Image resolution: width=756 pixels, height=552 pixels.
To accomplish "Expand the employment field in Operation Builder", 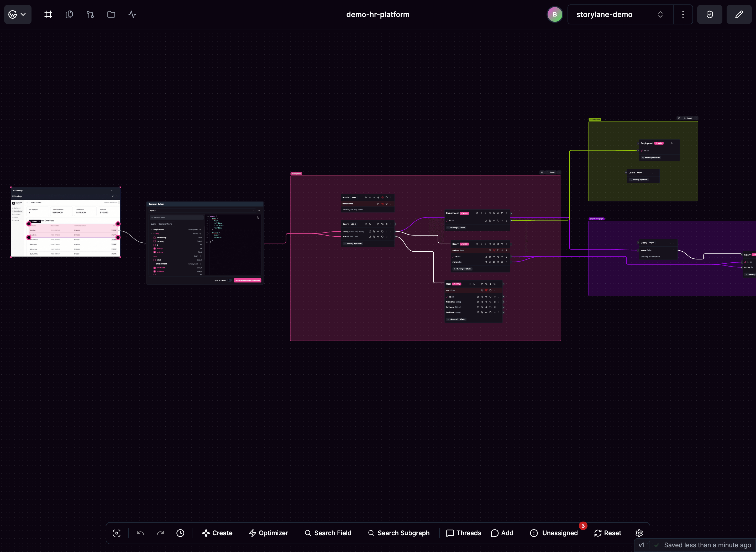I will coord(152,230).
